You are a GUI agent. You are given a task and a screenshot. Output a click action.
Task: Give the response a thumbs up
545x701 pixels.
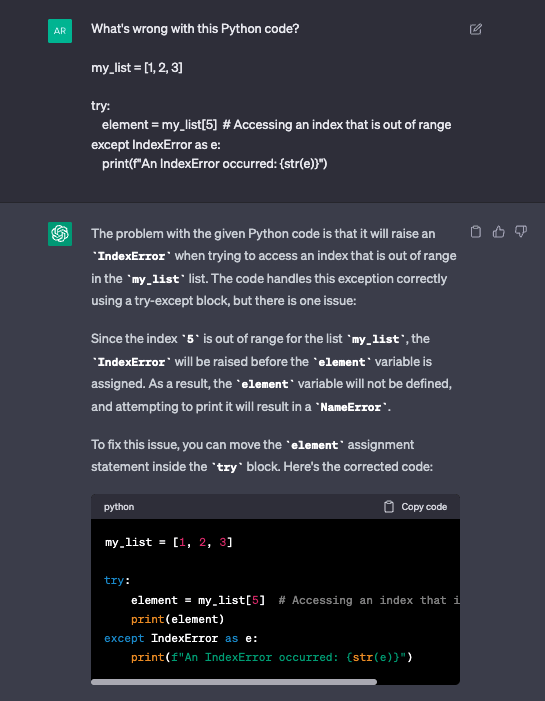click(x=499, y=231)
